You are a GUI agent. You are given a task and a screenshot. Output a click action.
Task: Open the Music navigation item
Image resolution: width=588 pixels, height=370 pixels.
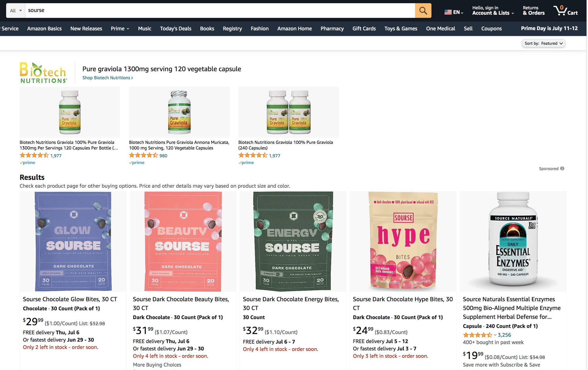145,28
